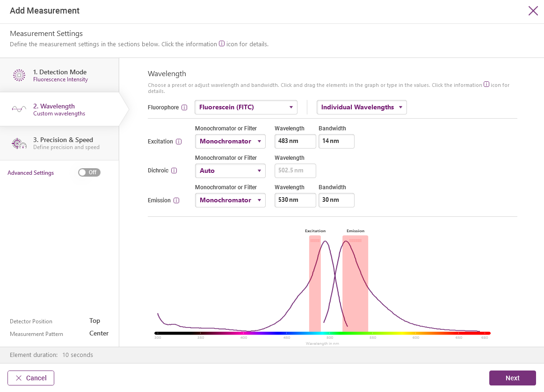Screen dimensions: 544x392
Task: Click the Cancel button
Action: pos(31,378)
